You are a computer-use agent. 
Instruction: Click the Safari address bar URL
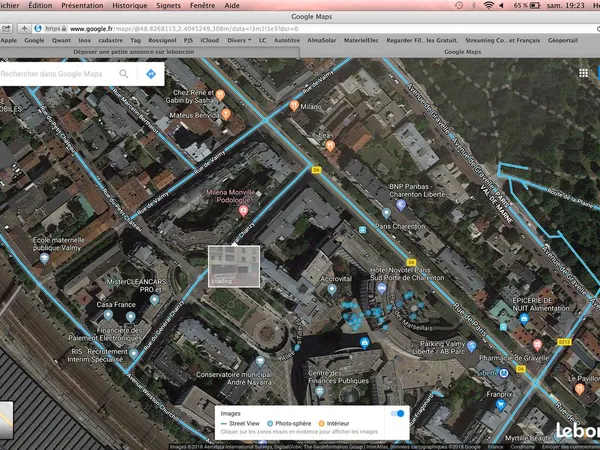point(184,29)
